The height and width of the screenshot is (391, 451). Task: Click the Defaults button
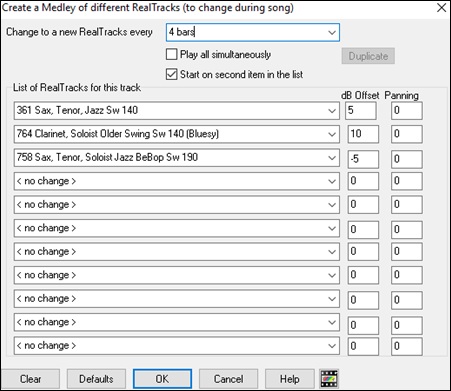pyautogui.click(x=96, y=379)
